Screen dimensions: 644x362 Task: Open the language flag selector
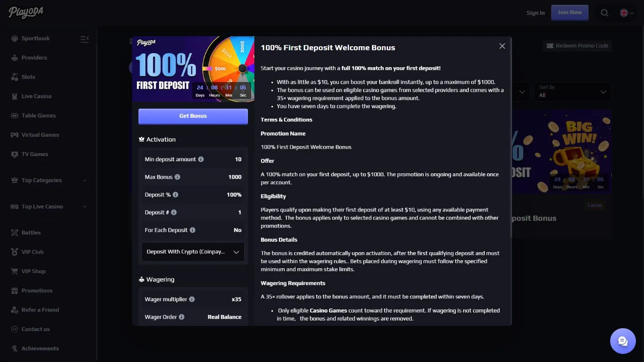[626, 13]
